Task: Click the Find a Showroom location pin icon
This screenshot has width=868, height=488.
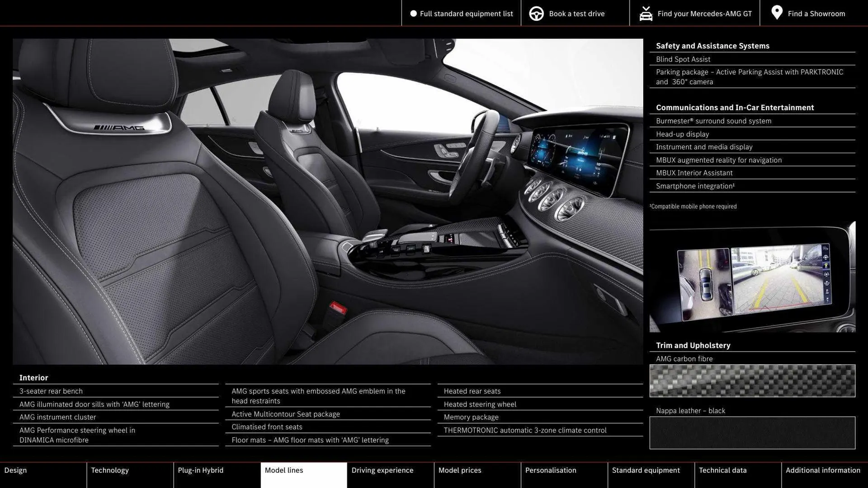Action: 777,13
